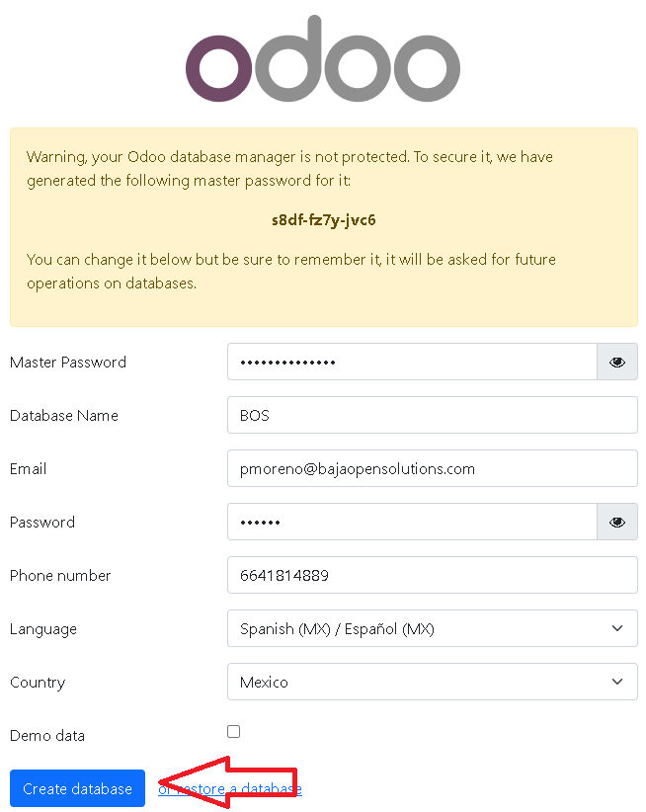Click the Demo data label

(47, 735)
